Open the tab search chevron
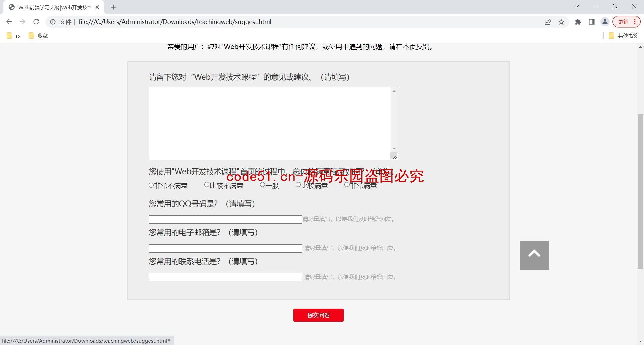644x345 pixels. pos(577,6)
